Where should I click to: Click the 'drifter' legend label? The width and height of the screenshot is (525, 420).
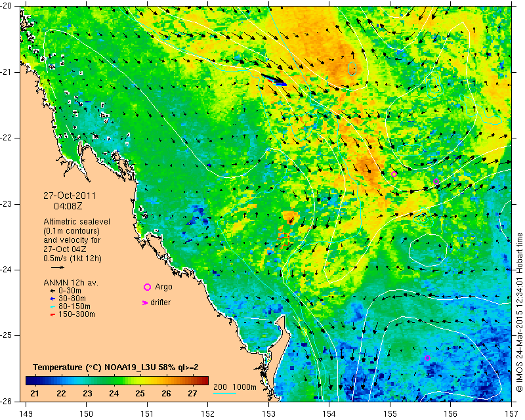tap(160, 303)
